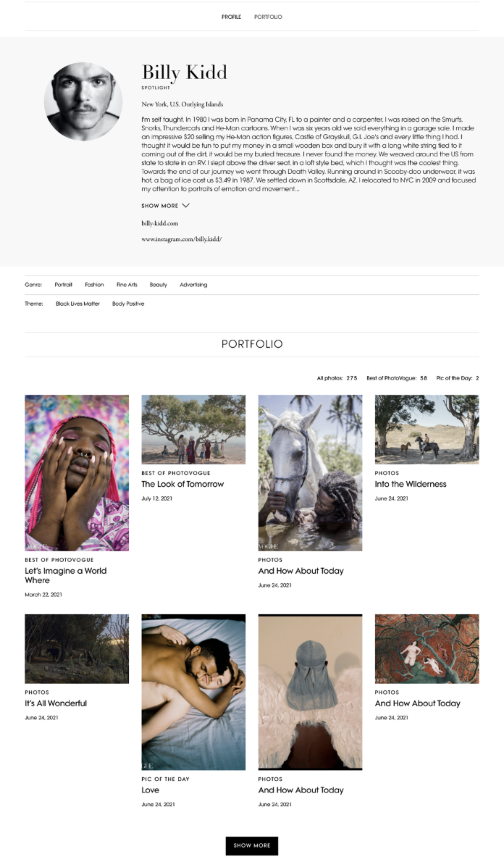The height and width of the screenshot is (862, 504).
Task: Visit the billy-kidd.com website link
Action: pyautogui.click(x=160, y=223)
